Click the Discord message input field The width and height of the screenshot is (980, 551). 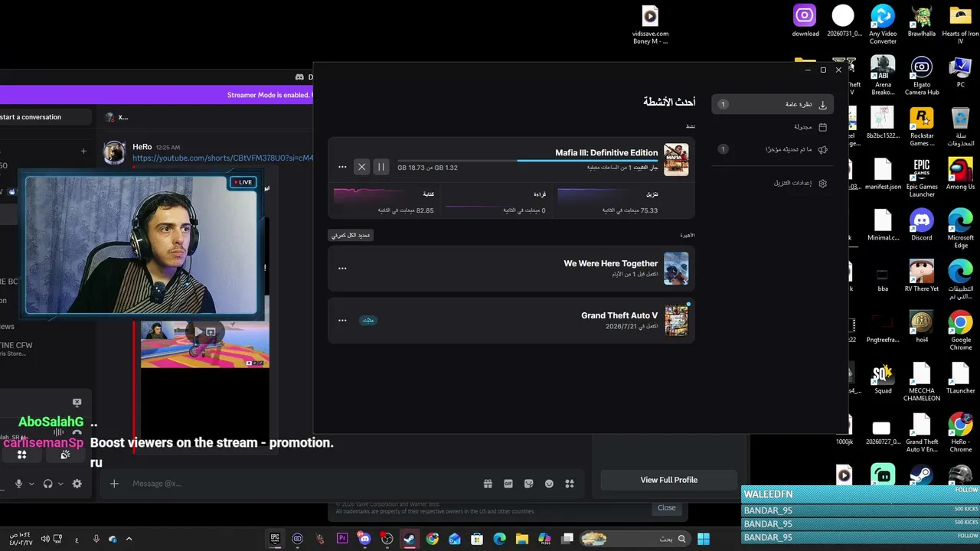click(x=299, y=484)
